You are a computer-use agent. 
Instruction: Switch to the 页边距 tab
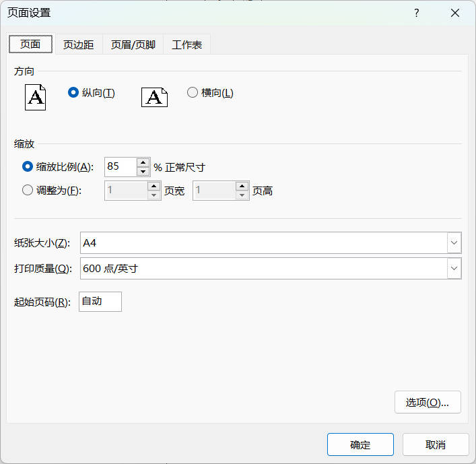pos(78,45)
